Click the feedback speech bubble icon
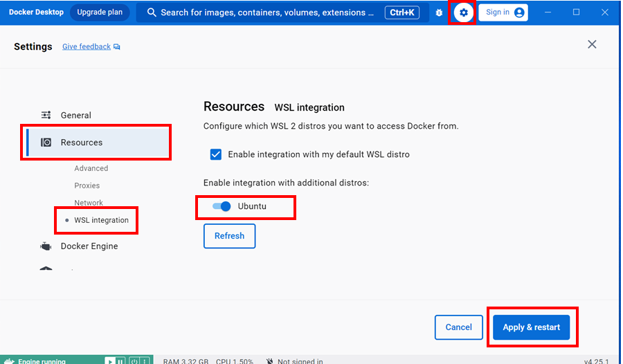The height and width of the screenshot is (364, 623). tap(116, 47)
